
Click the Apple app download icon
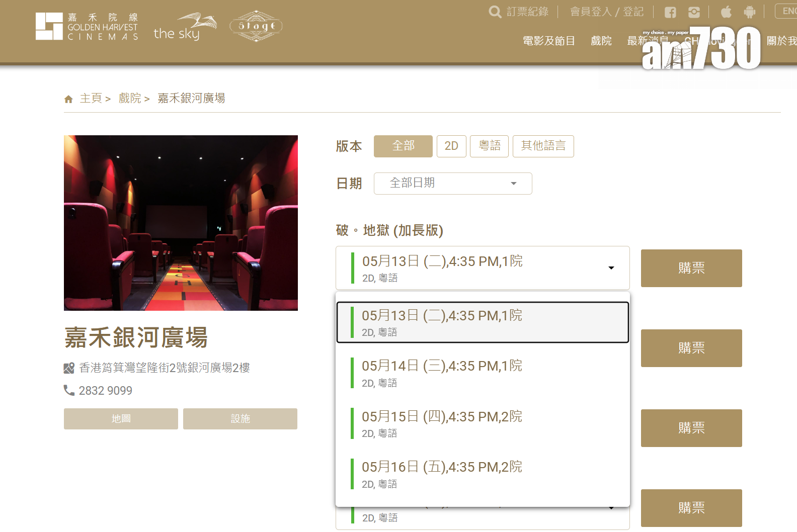(x=726, y=12)
